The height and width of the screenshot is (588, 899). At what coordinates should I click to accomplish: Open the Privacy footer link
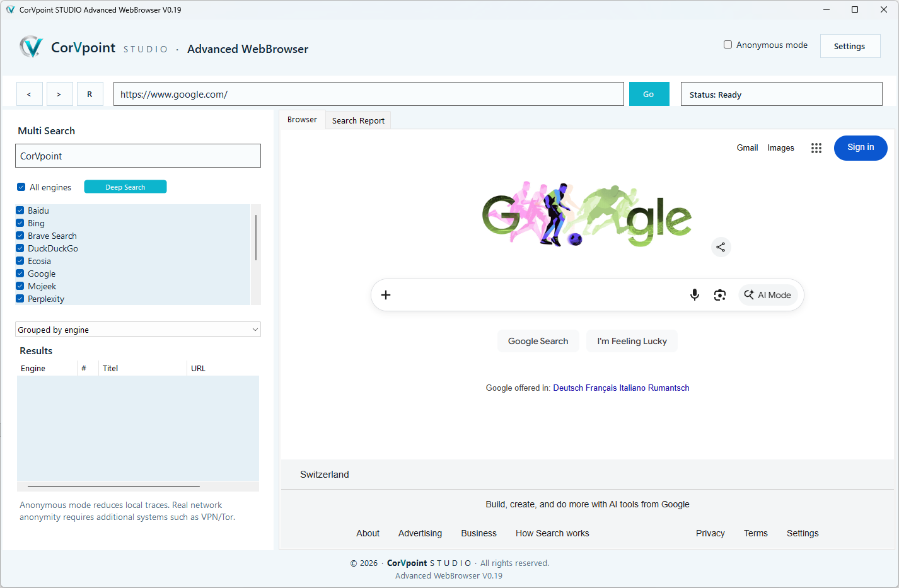coord(710,533)
